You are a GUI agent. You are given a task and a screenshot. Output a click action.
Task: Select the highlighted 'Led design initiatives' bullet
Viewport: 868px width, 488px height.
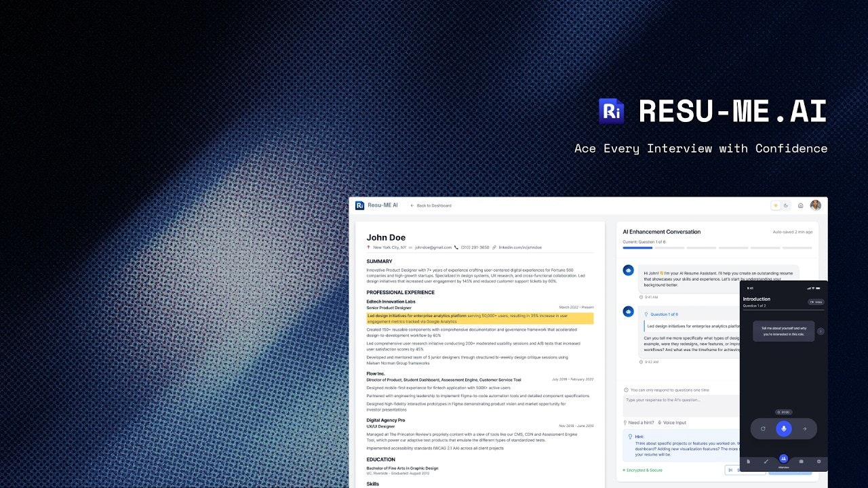tap(480, 319)
